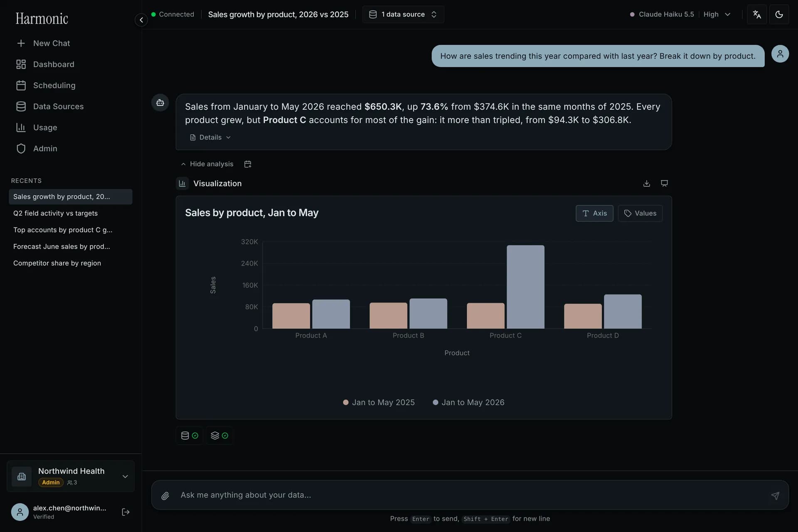Open the 1 data source selector
The image size is (798, 532).
(403, 14)
